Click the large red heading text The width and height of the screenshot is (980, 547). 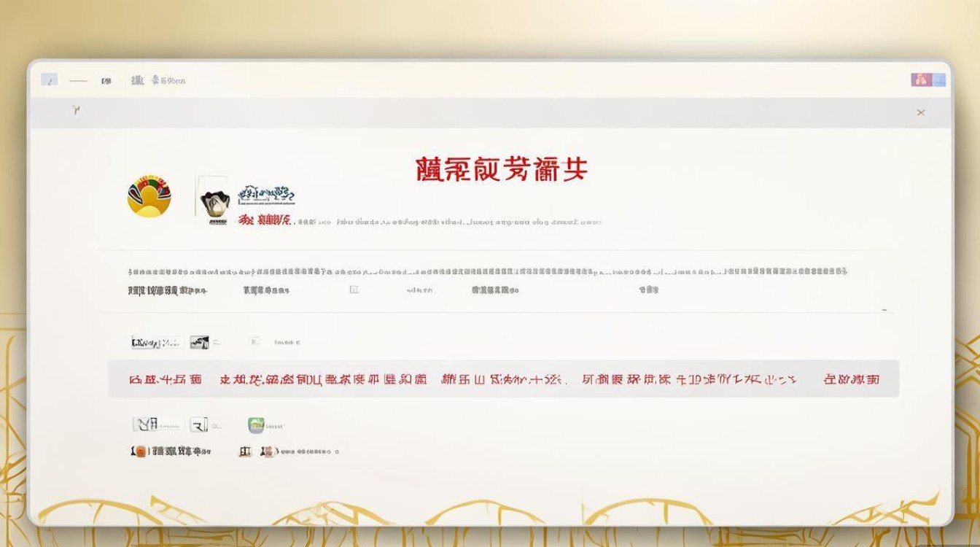501,169
